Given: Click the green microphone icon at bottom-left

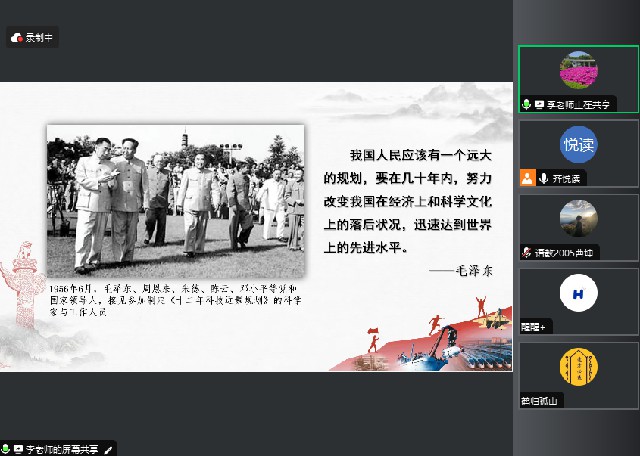Looking at the screenshot, I should coord(5,449).
